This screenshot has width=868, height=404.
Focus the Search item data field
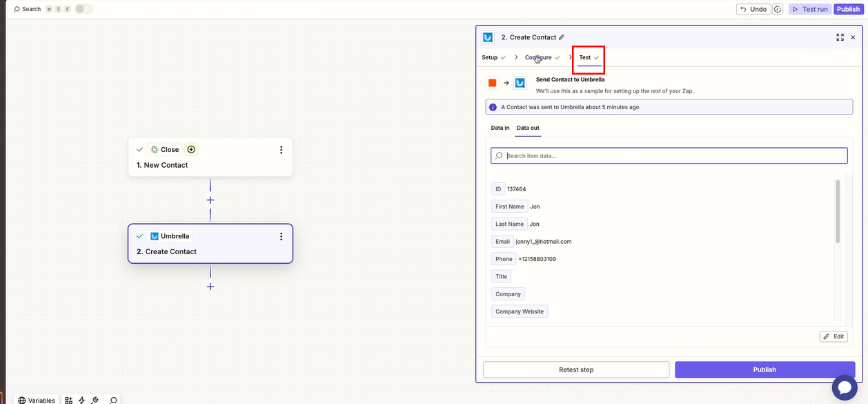coord(669,155)
